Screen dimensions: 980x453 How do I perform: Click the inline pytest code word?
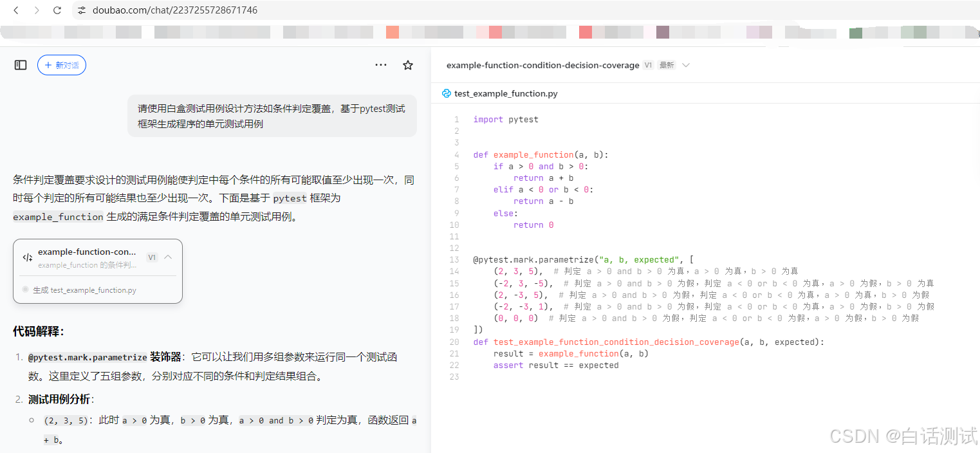point(291,198)
